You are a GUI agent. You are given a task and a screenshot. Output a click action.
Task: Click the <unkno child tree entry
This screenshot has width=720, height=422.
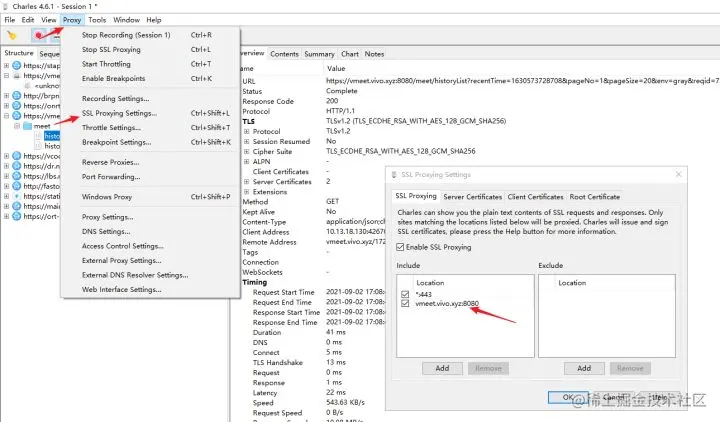click(47, 85)
